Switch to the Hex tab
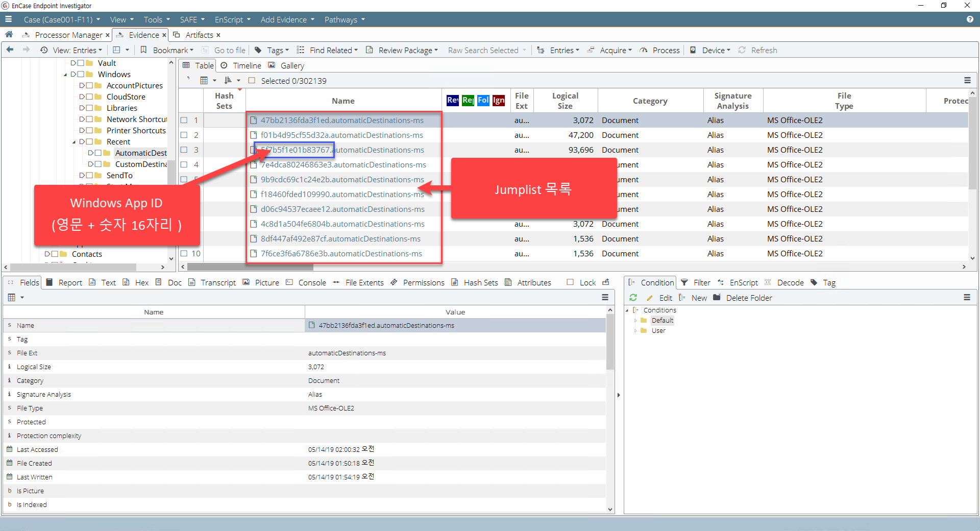980x531 pixels. tap(136, 282)
